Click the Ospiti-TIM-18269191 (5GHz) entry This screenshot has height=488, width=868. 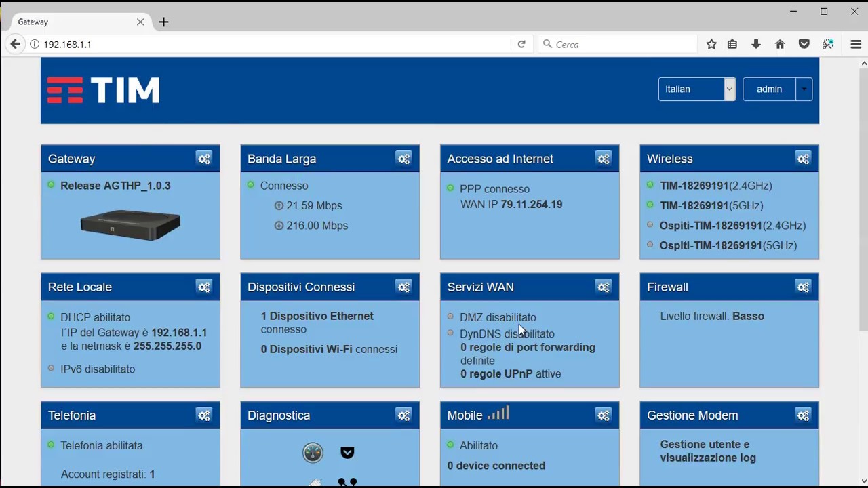tap(728, 245)
